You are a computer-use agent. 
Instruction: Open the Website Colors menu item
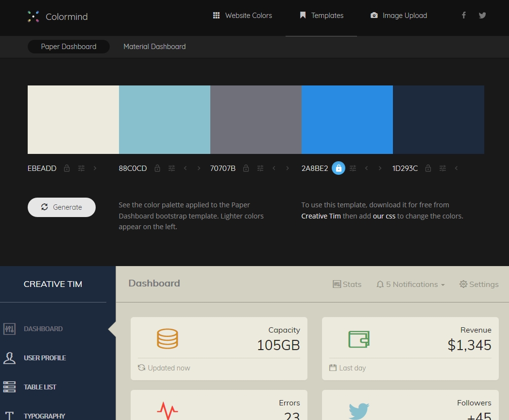(242, 16)
